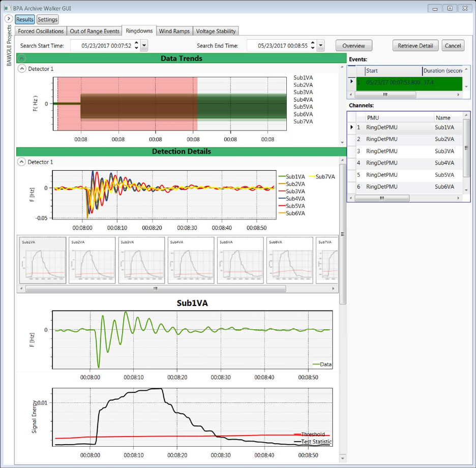Decrement Search End Time with down arrow
476x468 pixels.
pyautogui.click(x=313, y=48)
